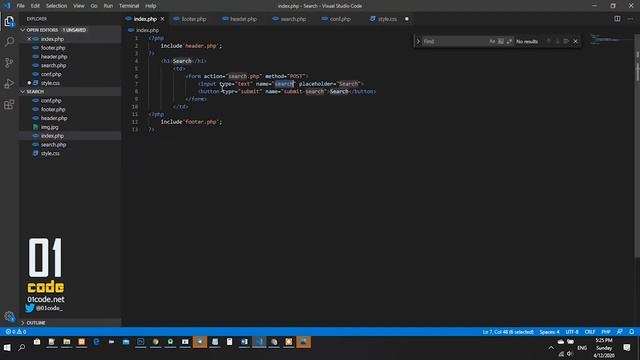This screenshot has height=360, width=640.
Task: Toggle Use Regular Expression in Find
Action: (x=509, y=41)
